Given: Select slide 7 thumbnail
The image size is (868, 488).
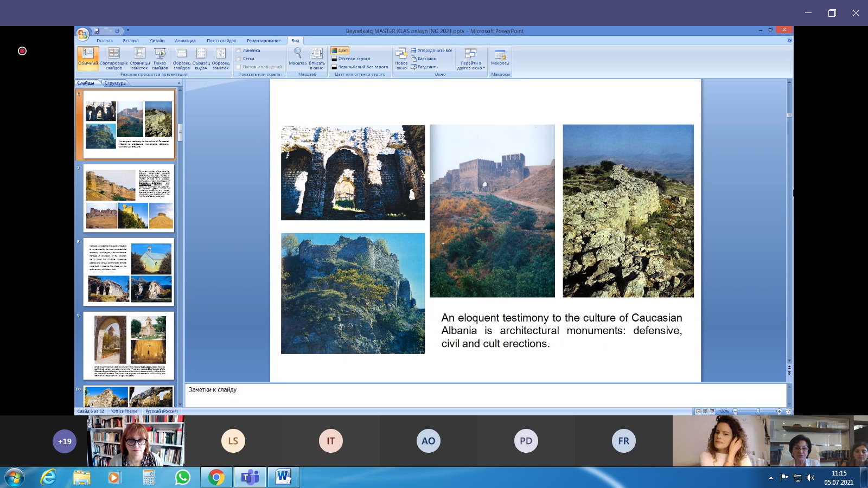Looking at the screenshot, I should point(129,198).
